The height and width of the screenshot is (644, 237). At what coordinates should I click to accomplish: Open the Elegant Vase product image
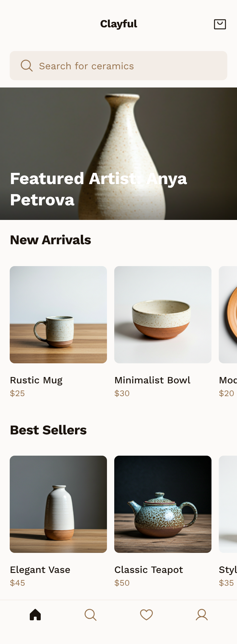coord(58,504)
